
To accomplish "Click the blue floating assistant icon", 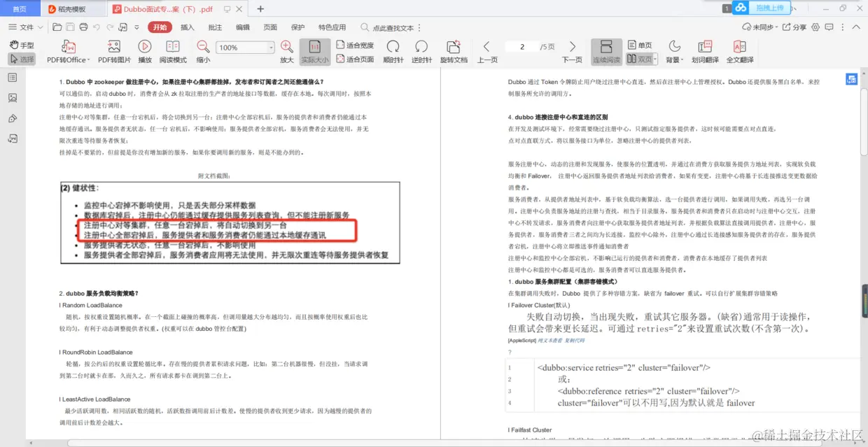I will [x=852, y=79].
